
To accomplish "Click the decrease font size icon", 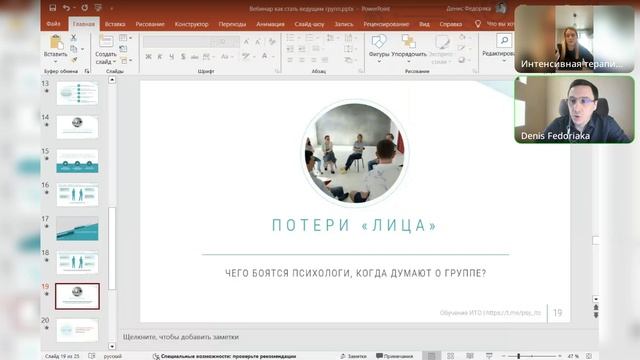I will coord(258,42).
